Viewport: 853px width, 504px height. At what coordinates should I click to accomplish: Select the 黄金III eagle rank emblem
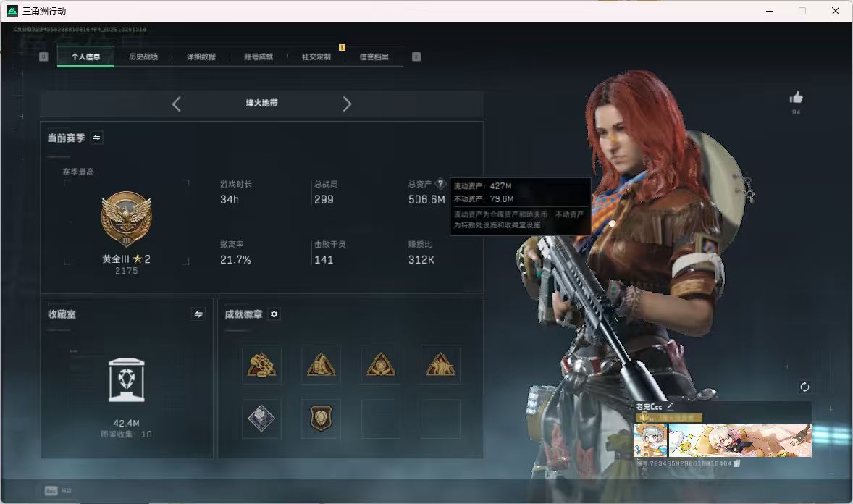(126, 219)
